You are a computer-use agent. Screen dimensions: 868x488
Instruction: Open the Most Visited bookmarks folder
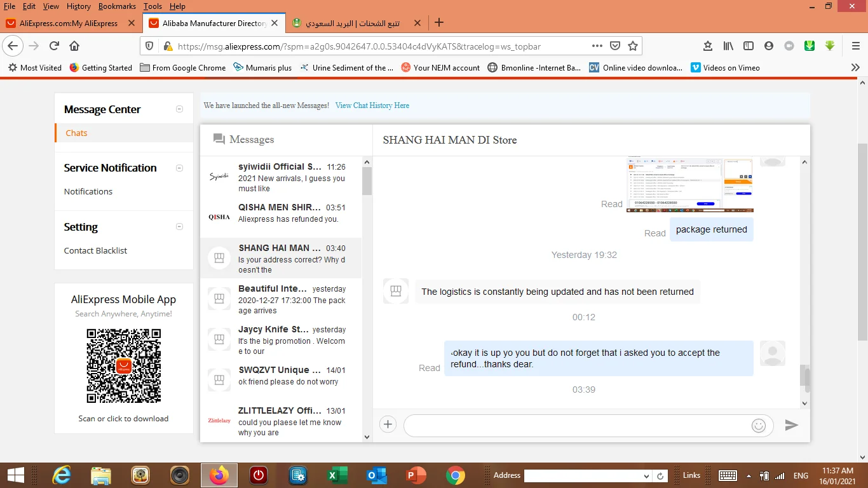35,67
